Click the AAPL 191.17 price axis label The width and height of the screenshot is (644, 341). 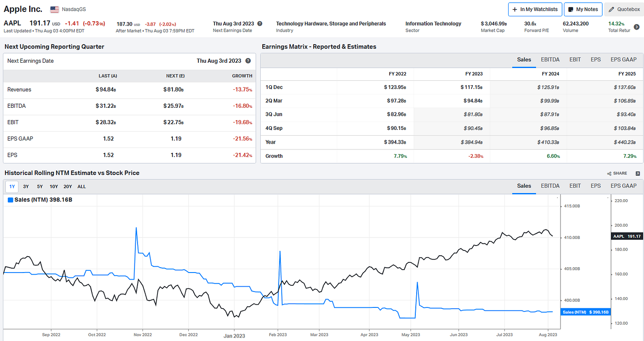pyautogui.click(x=627, y=236)
